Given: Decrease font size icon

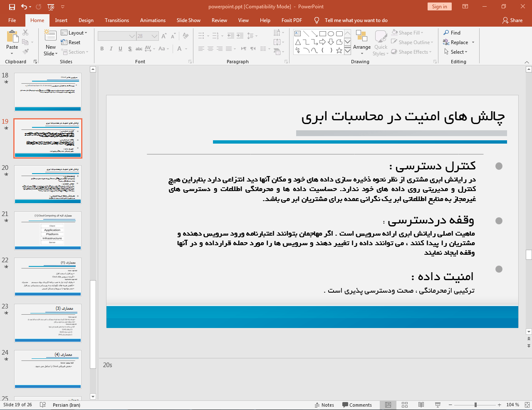Looking at the screenshot, I should tap(173, 36).
